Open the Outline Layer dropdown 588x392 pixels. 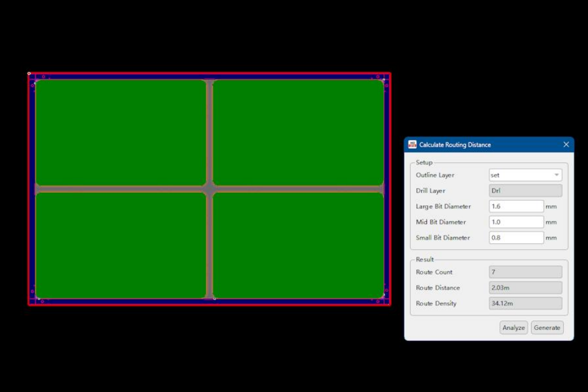[525, 175]
